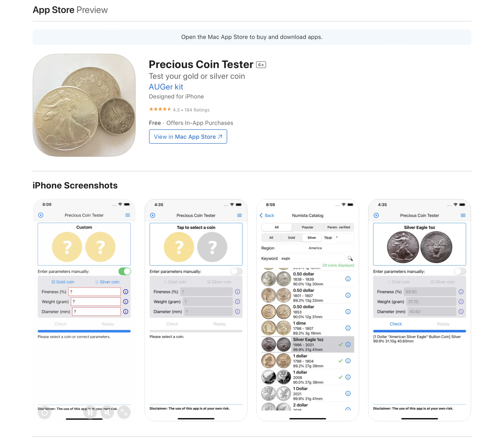Select the Popular tab in Numista Catalog
The image size is (504, 440).
pyautogui.click(x=307, y=227)
